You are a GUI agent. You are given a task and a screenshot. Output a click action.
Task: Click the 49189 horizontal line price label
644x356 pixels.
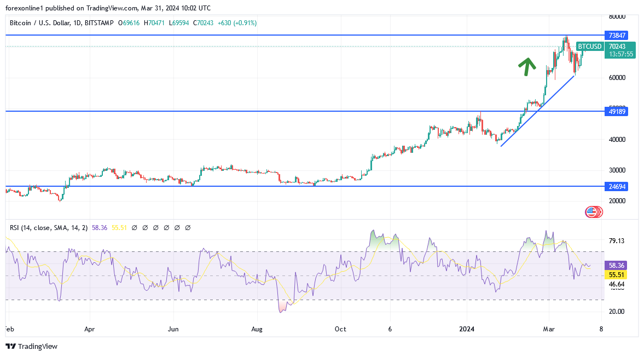coord(617,111)
